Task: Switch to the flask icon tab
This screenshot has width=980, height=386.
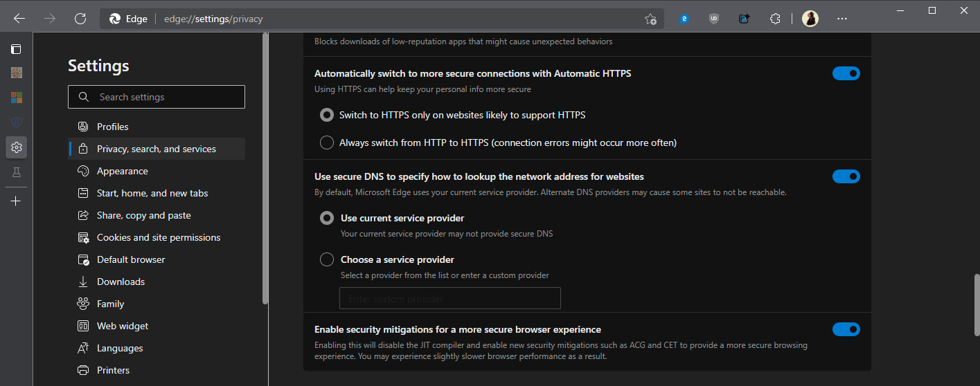Action: (x=17, y=172)
